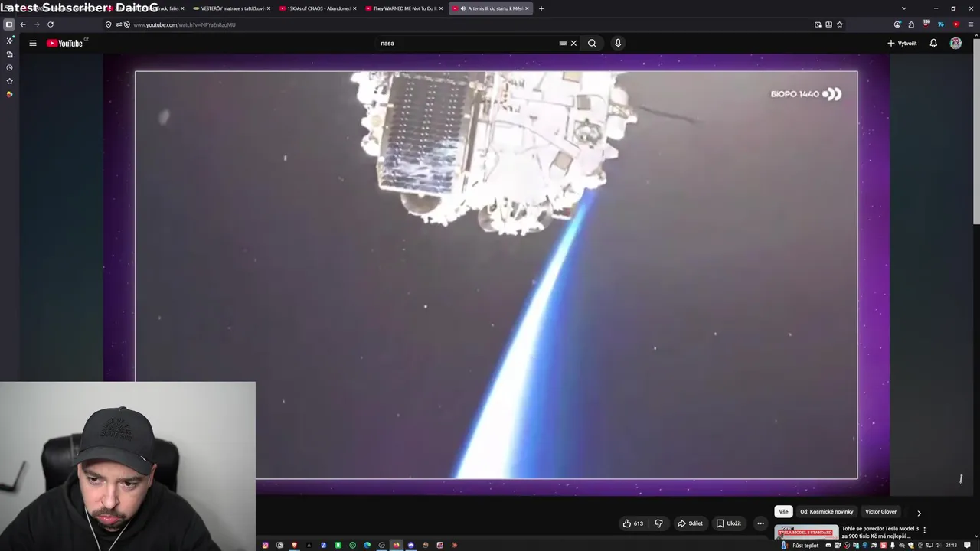Toggle the browser sidebar panel button
This screenshot has height=551, width=980.
point(9,24)
